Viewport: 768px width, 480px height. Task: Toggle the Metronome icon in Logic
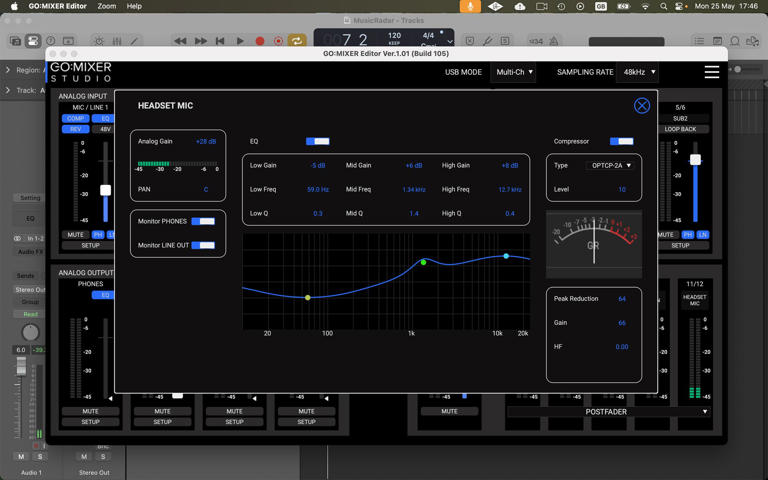[x=553, y=41]
